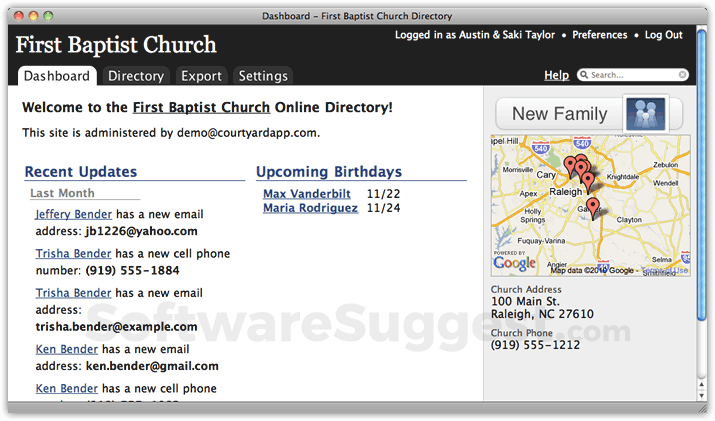Open Ken Bender link for cell phone update
This screenshot has width=715, height=421.
pos(67,389)
